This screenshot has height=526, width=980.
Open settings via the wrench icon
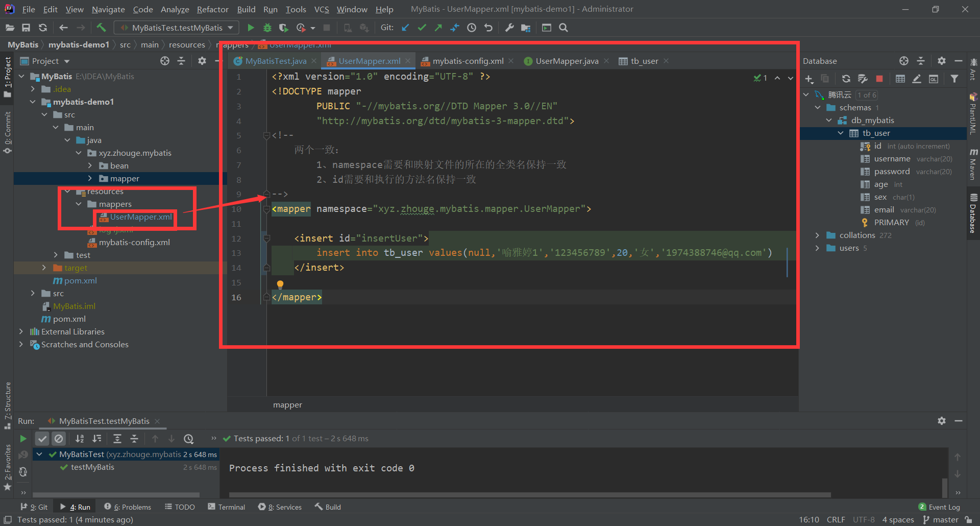coord(509,28)
